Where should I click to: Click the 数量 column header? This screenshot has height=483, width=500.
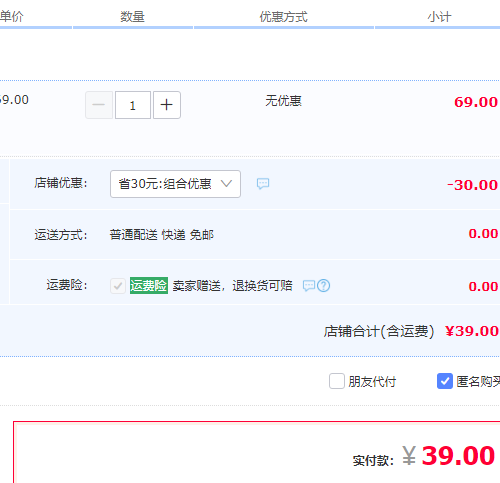pos(132,17)
